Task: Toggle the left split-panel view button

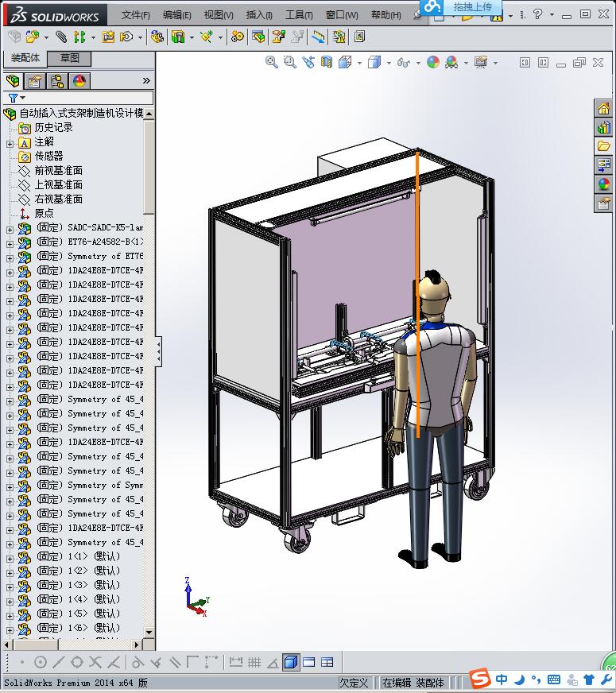Action: point(525,62)
